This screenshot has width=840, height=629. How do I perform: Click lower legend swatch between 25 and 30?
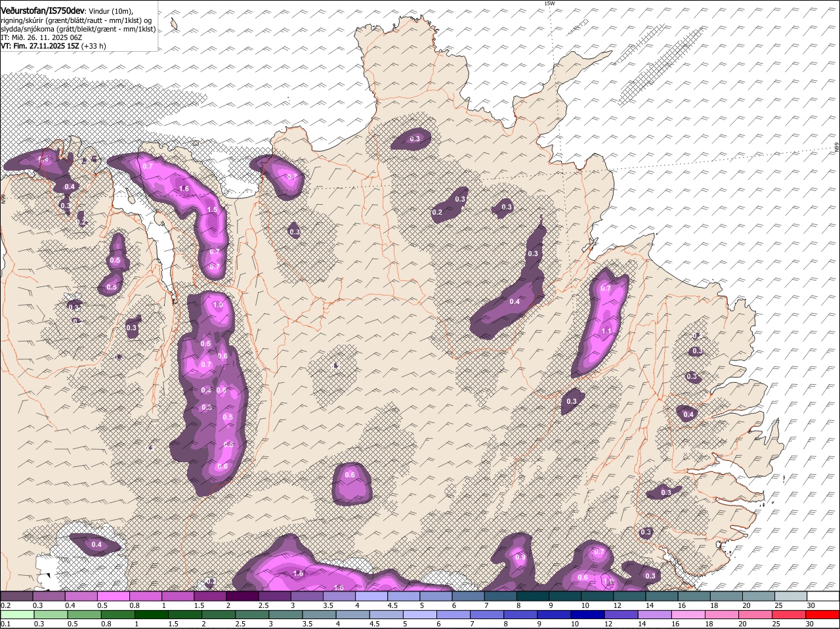(x=790, y=615)
